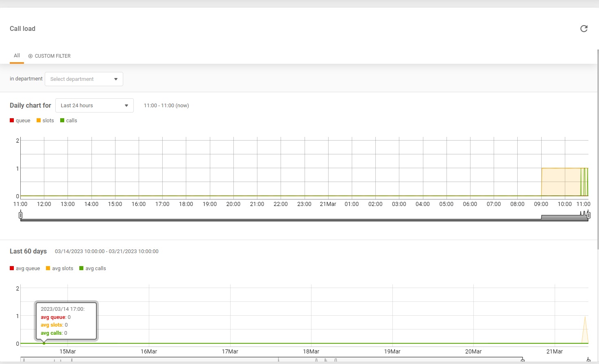
Task: Open the CUSTOM FILTER tab
Action: pos(52,56)
